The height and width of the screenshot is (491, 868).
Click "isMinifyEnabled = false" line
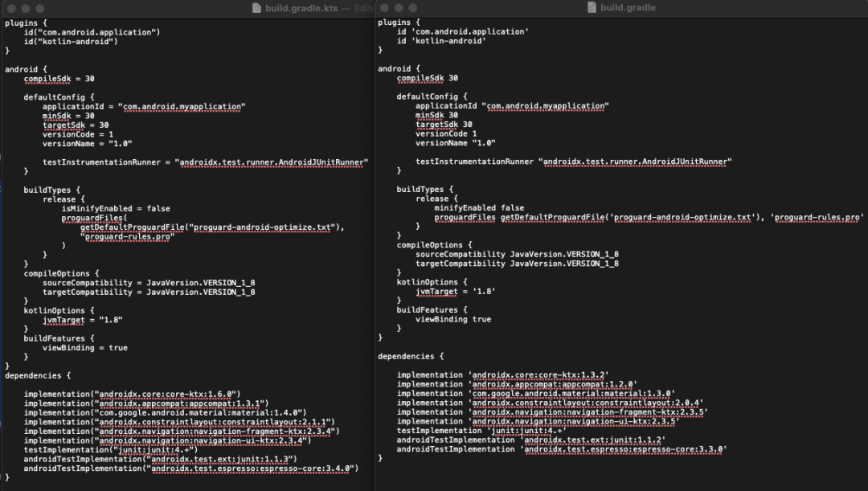click(x=116, y=209)
